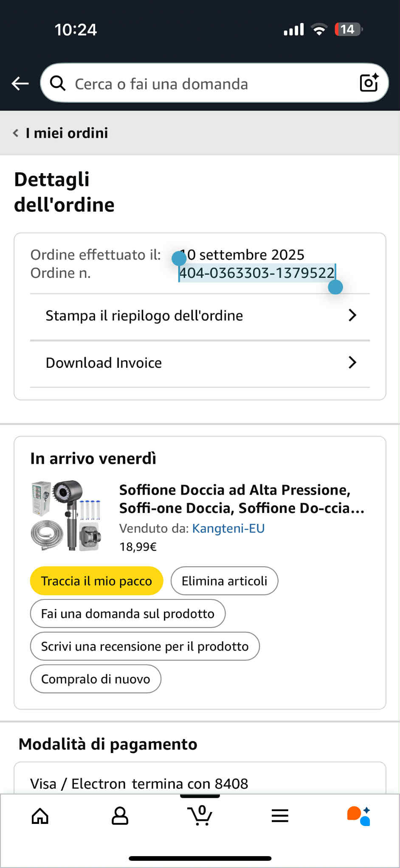400x868 pixels.
Task: Open seller Kangteni-EU link
Action: pyautogui.click(x=228, y=528)
